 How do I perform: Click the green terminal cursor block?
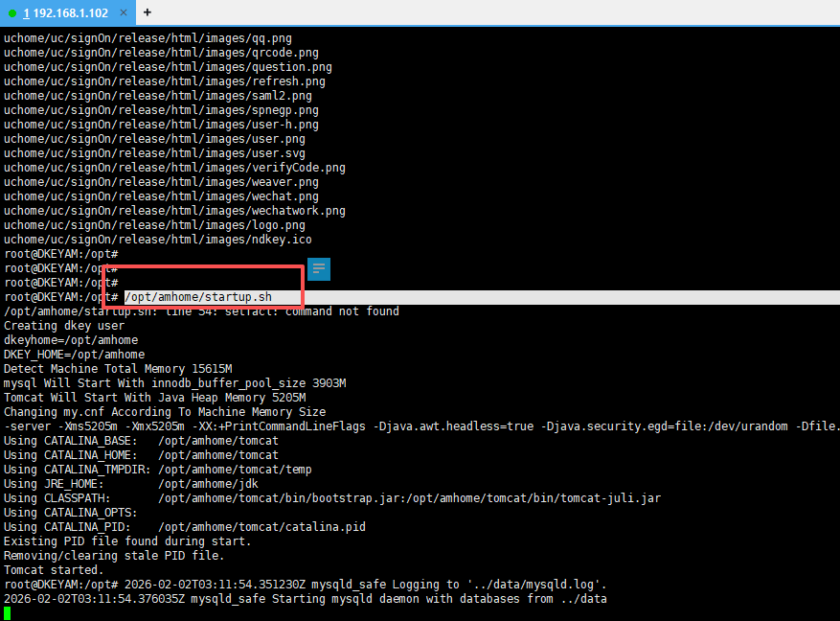tap(8, 613)
